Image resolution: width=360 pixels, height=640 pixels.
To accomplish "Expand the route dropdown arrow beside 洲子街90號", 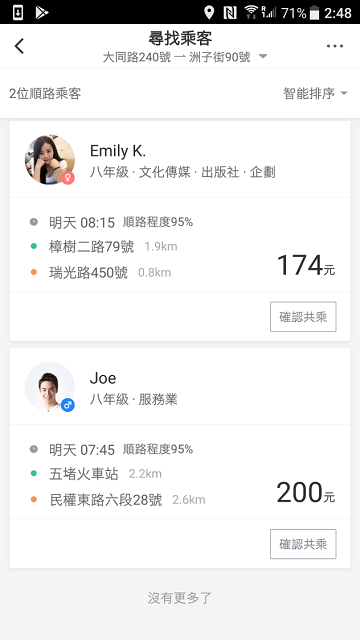I will point(263,56).
